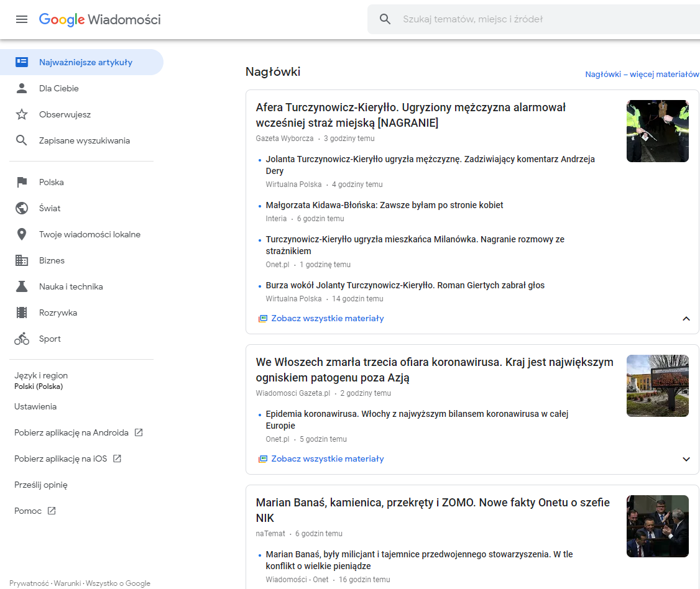This screenshot has height=589, width=700.
Task: Open Roman Giertych zabrał głos article
Action: click(x=405, y=285)
